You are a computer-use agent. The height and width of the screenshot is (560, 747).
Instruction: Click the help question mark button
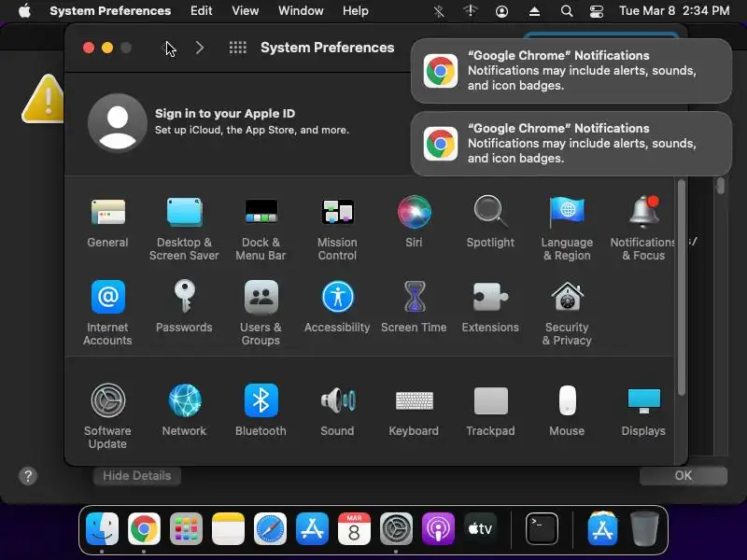(x=28, y=476)
